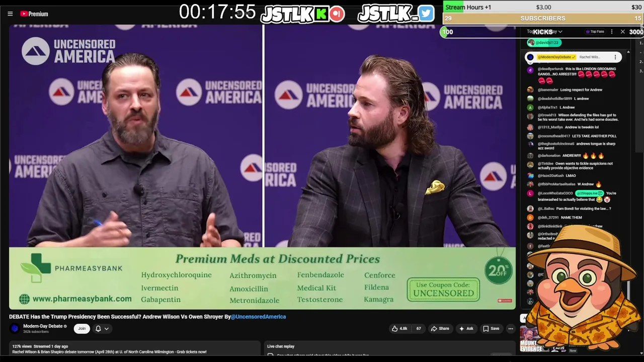Share this debate video
This screenshot has width=644, height=362.
[x=440, y=329]
